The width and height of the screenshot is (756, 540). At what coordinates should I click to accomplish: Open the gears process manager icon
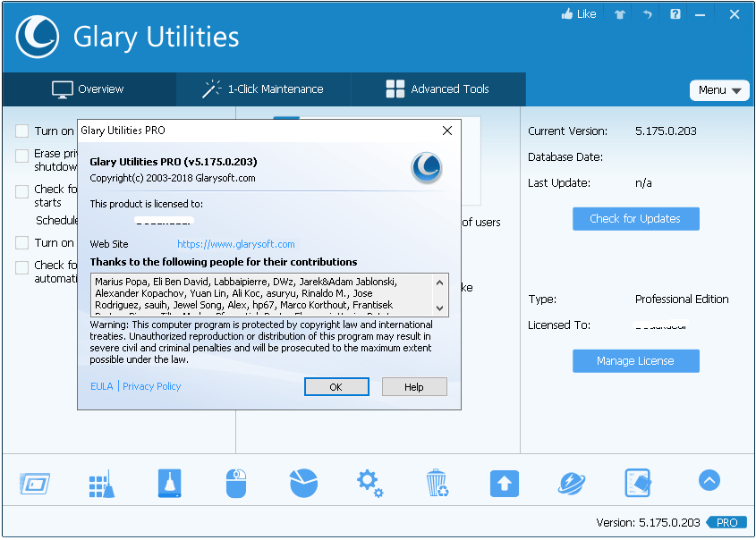coord(370,483)
